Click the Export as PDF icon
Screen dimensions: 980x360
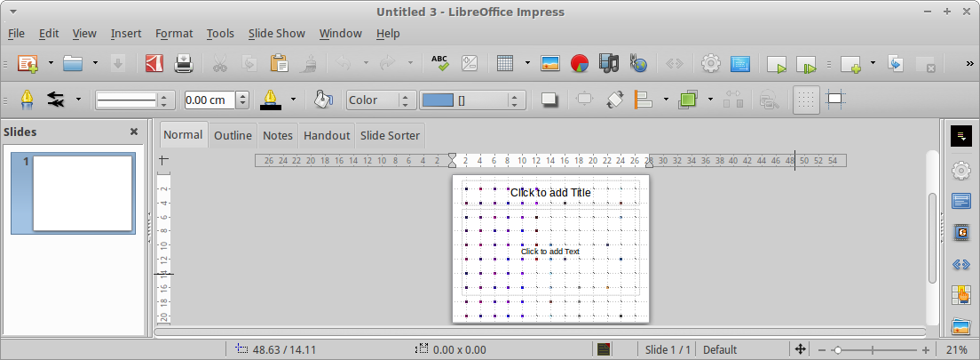pyautogui.click(x=155, y=63)
